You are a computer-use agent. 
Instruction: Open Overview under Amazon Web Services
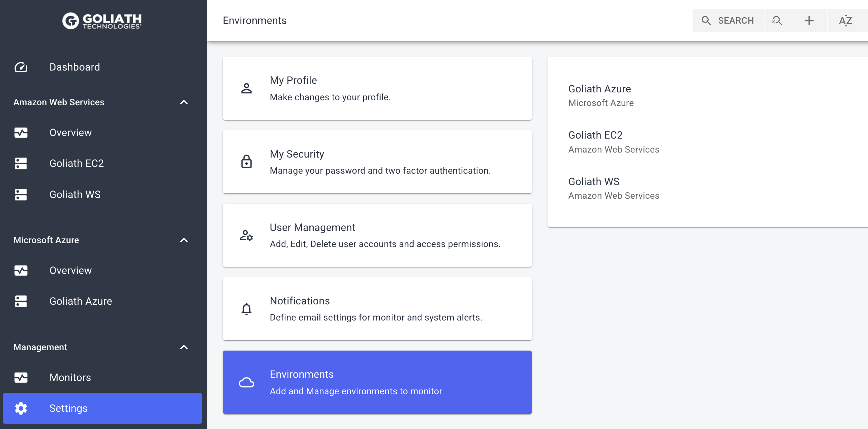102,132
